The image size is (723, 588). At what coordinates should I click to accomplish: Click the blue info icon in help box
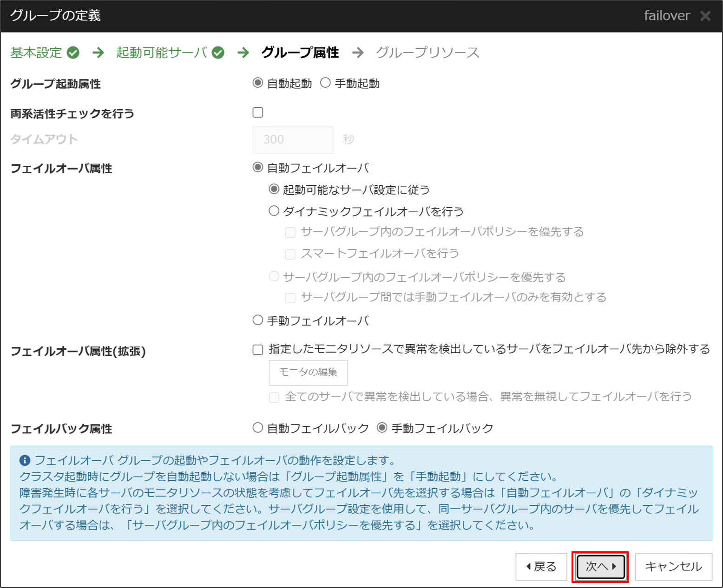25,460
